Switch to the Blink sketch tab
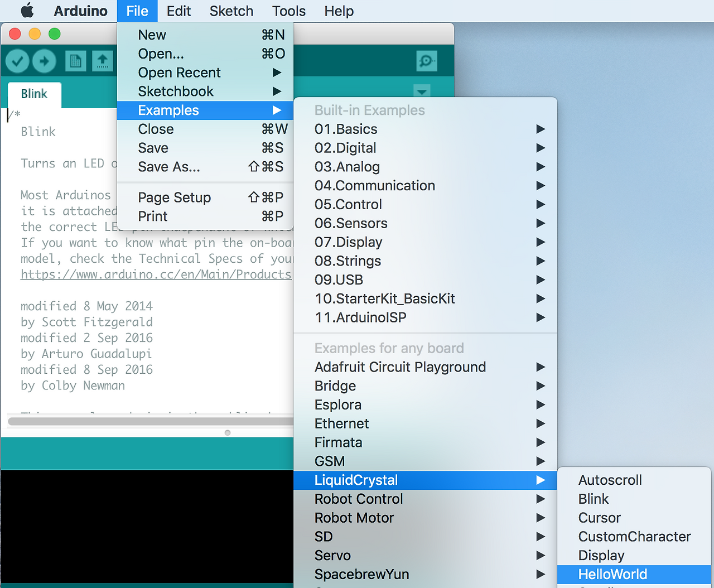Image resolution: width=714 pixels, height=588 pixels. 33,94
